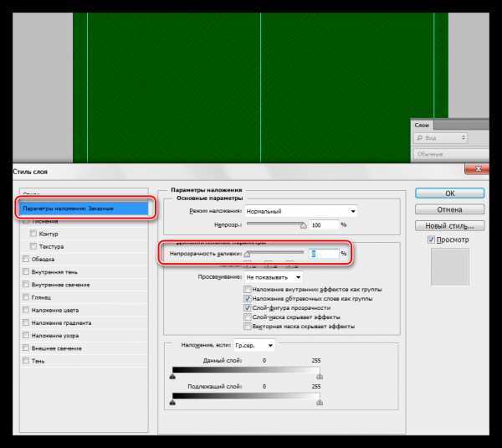This screenshot has height=448, width=502.
Task: Click the Непрозрачность заливки slider handle
Action: click(247, 254)
